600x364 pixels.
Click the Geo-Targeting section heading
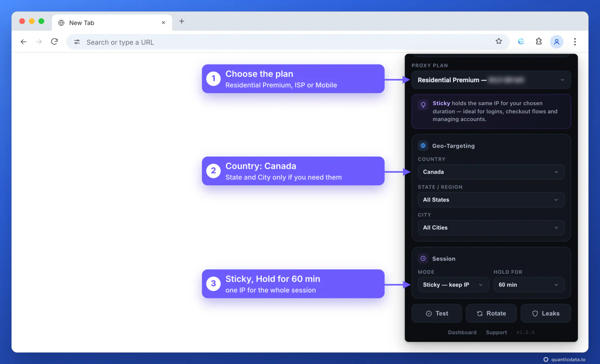coord(453,146)
